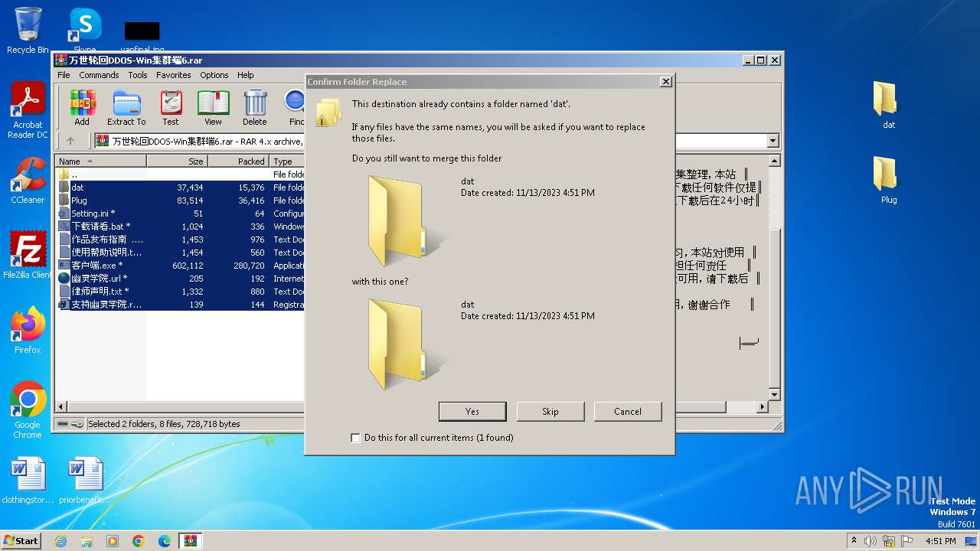Open the Firefox desktop shortcut
The image size is (980, 551).
(28, 331)
